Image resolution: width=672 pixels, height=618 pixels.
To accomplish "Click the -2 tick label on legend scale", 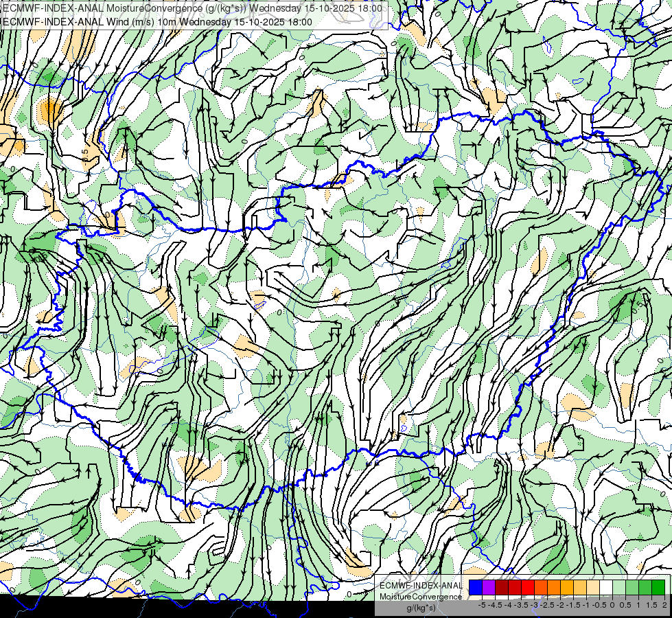I will tap(560, 605).
